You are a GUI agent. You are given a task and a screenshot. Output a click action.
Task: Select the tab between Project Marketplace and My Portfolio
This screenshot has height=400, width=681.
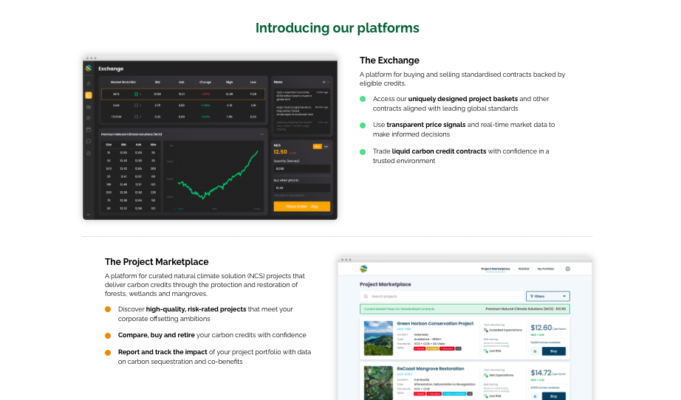(524, 269)
